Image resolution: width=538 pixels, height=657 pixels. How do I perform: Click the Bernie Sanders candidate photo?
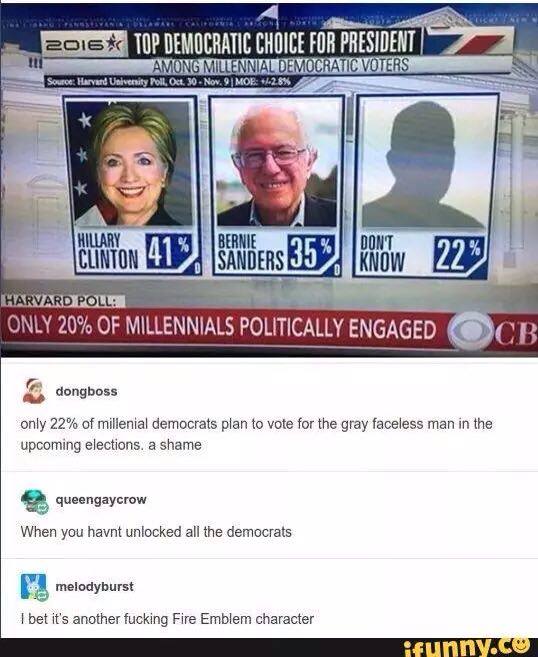(x=277, y=163)
